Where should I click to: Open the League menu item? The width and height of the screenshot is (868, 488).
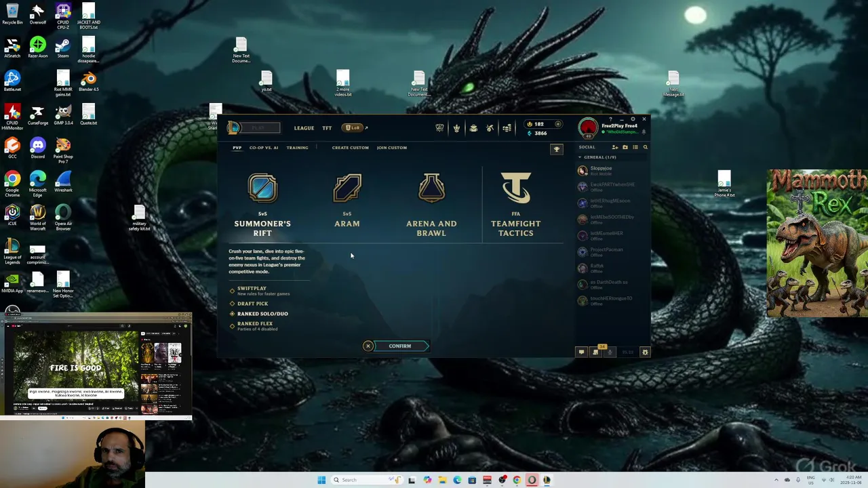point(304,128)
